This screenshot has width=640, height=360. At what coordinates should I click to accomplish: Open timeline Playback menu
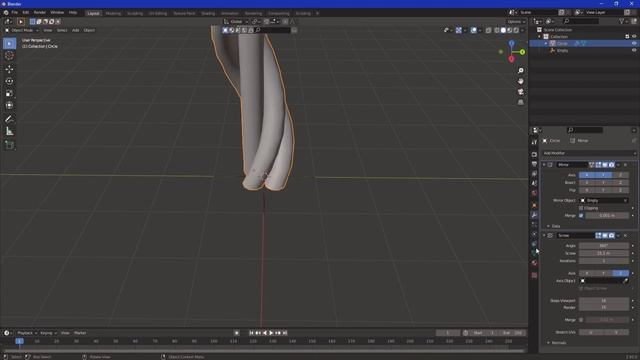pyautogui.click(x=27, y=333)
